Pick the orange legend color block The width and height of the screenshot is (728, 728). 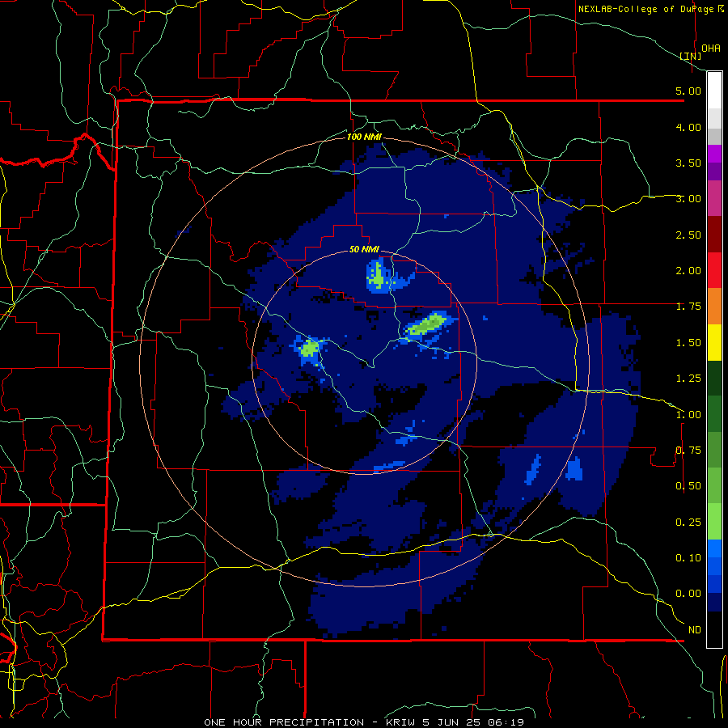[714, 307]
